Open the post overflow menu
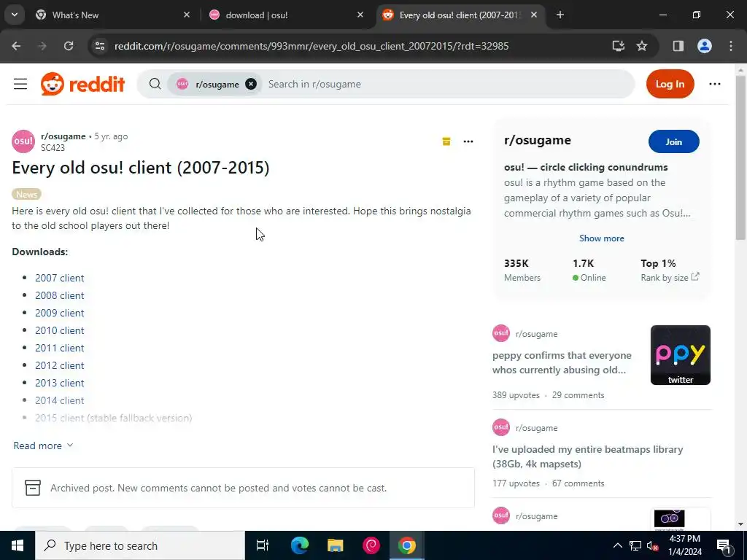 (468, 141)
